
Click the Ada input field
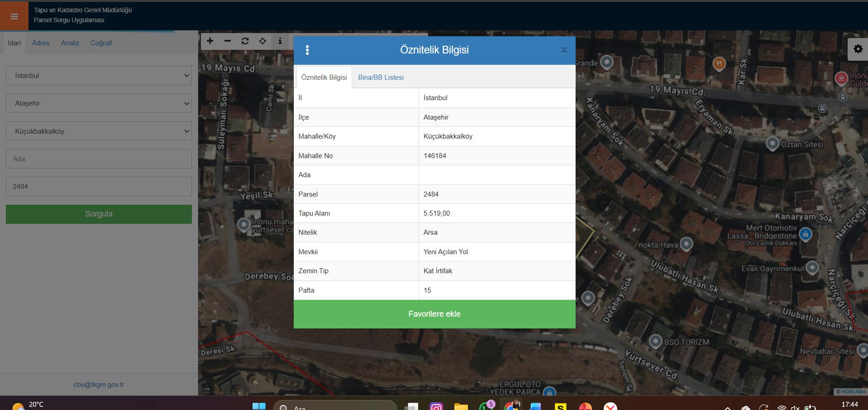point(99,159)
